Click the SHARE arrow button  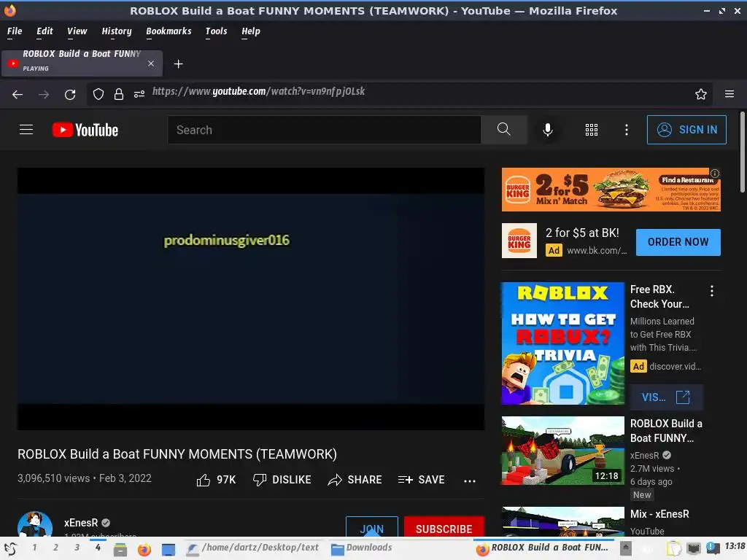(355, 480)
